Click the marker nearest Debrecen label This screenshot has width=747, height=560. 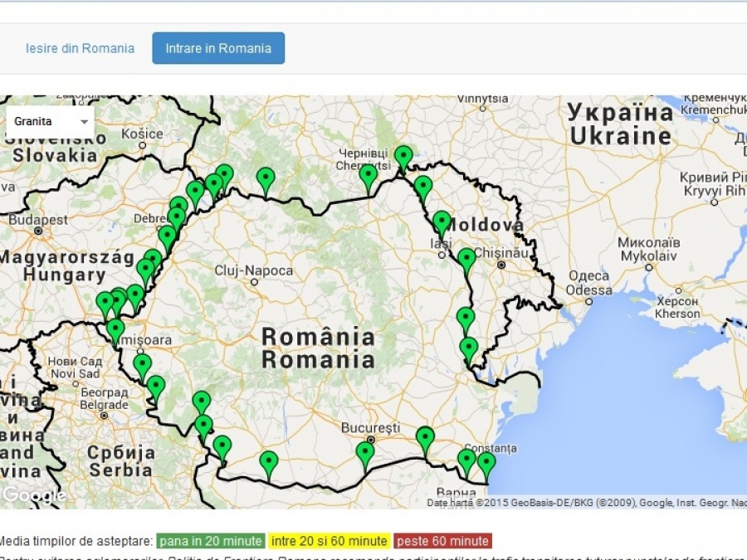point(177,221)
